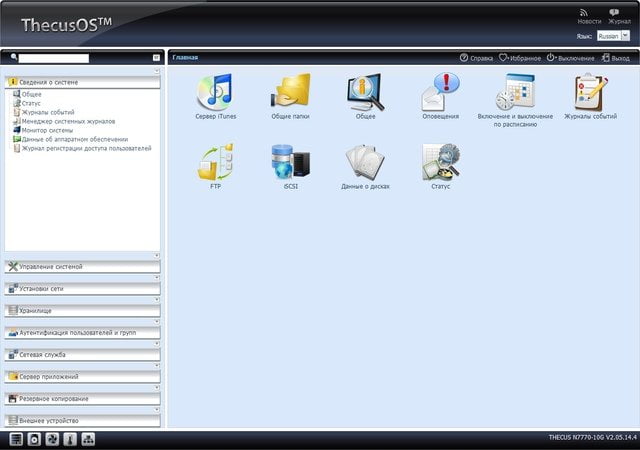Screen dimensions: 640x450
Task: Open the Russian language dropdown
Action: point(613,36)
